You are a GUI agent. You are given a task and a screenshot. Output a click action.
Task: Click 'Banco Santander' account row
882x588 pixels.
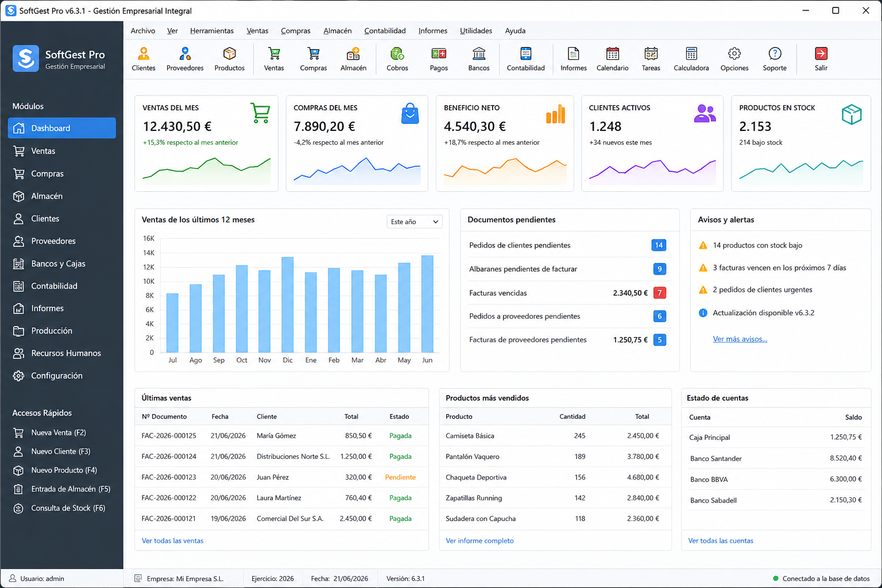point(776,458)
